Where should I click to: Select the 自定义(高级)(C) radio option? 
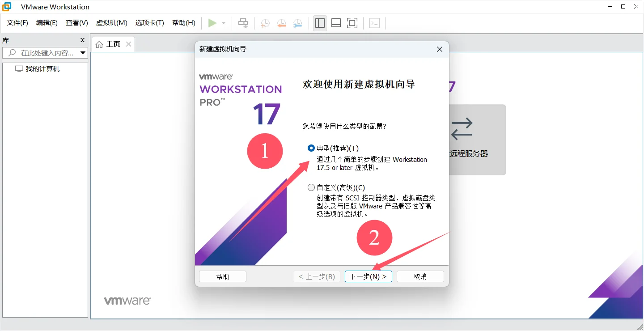[311, 188]
